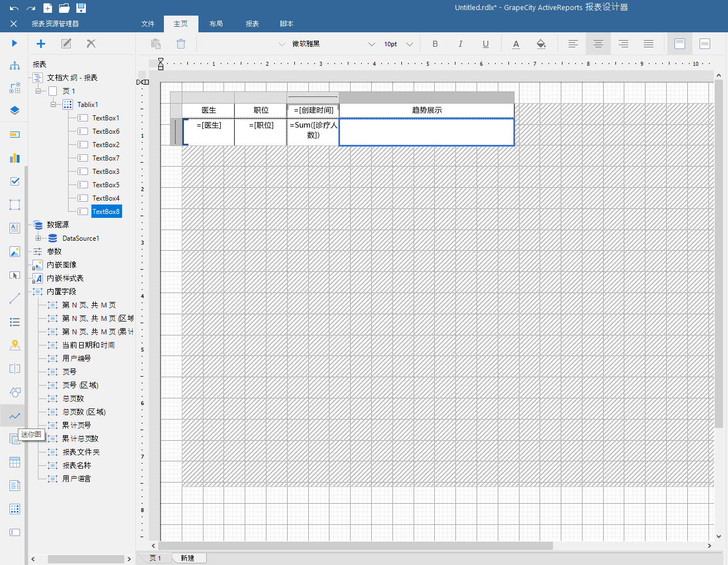This screenshot has height=565, width=728.
Task: Toggle italic formatting
Action: click(x=460, y=43)
